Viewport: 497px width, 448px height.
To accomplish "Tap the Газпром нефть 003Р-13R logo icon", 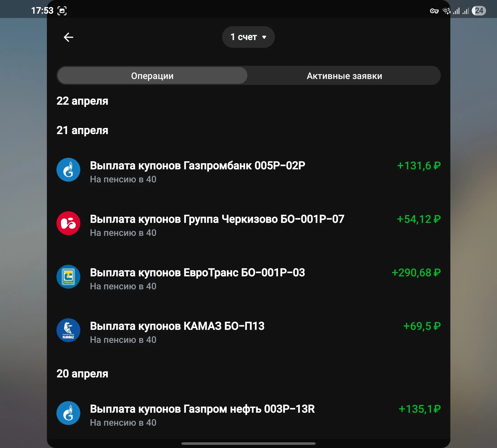I will 68,413.
